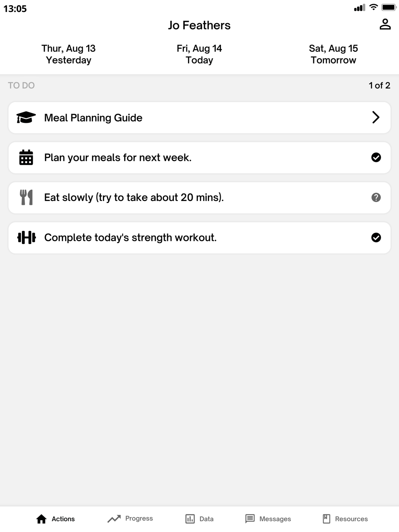Select Fri, Aug 14 Today
Viewport: 399px width, 532px height.
[x=199, y=54]
